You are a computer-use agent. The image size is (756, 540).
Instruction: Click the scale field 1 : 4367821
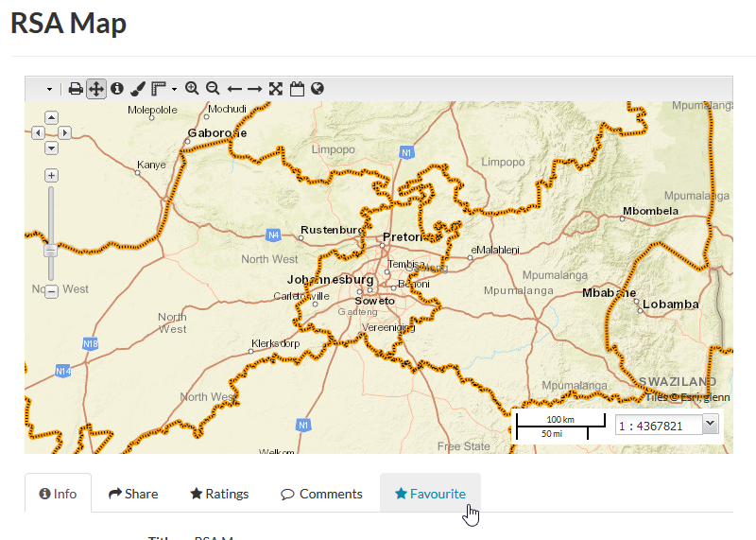[658, 426]
